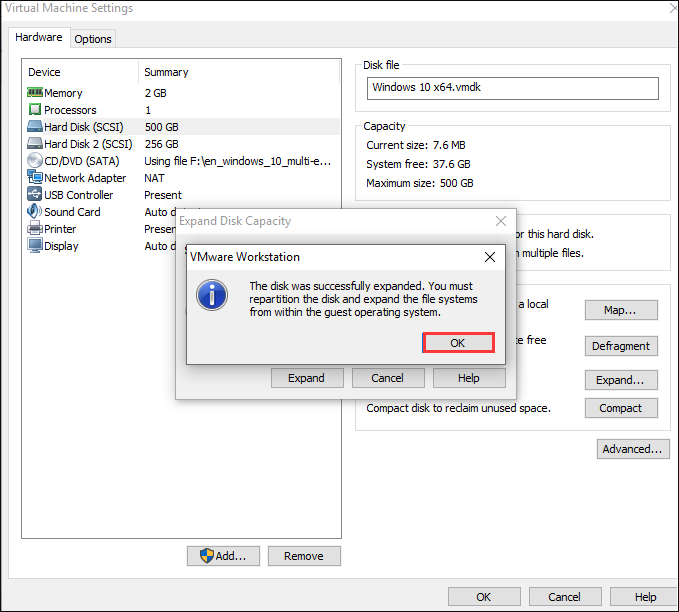The width and height of the screenshot is (679, 612).
Task: Click Cancel in Expand Disk Capacity dialog
Action: coord(388,378)
